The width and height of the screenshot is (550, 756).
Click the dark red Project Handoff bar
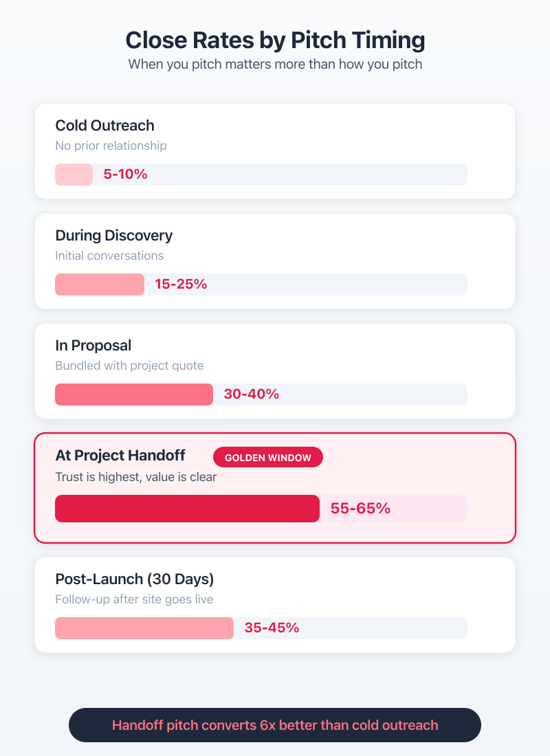(x=187, y=509)
